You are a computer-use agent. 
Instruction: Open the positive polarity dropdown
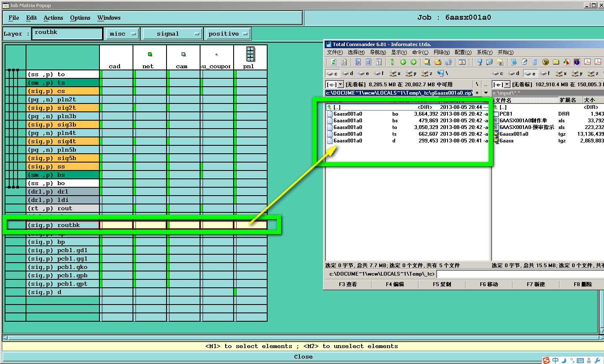228,34
